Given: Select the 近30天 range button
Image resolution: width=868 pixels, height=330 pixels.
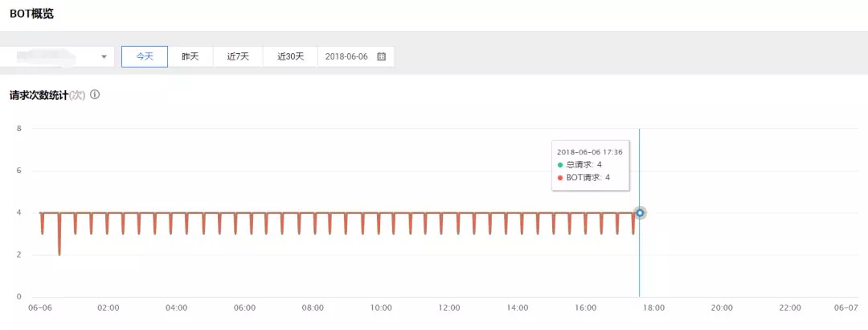Looking at the screenshot, I should pyautogui.click(x=291, y=56).
